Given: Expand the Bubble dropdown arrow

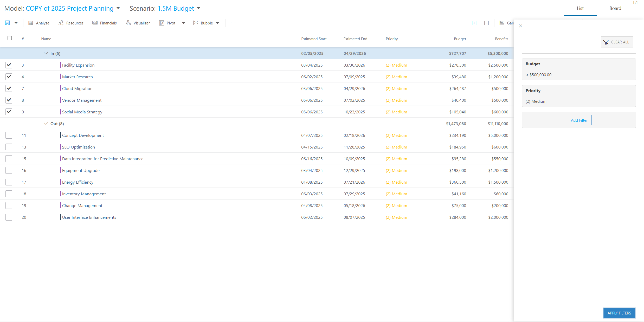Looking at the screenshot, I should point(217,23).
